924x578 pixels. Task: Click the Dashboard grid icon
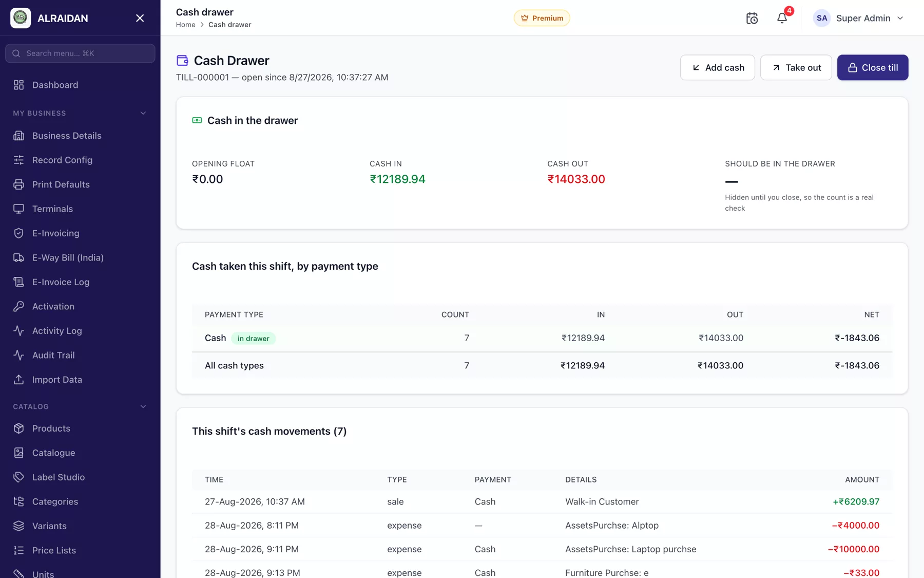19,85
